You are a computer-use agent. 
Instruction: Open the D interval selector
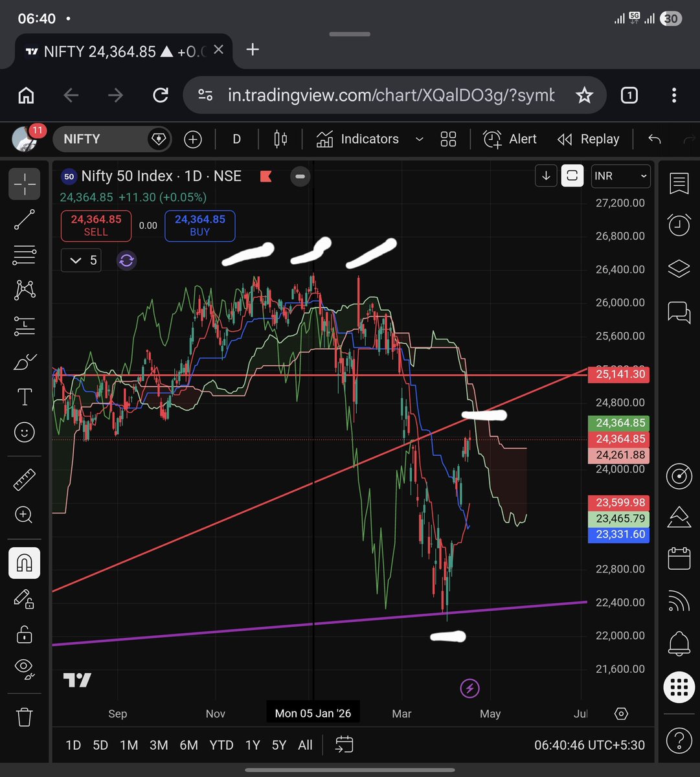tap(236, 139)
